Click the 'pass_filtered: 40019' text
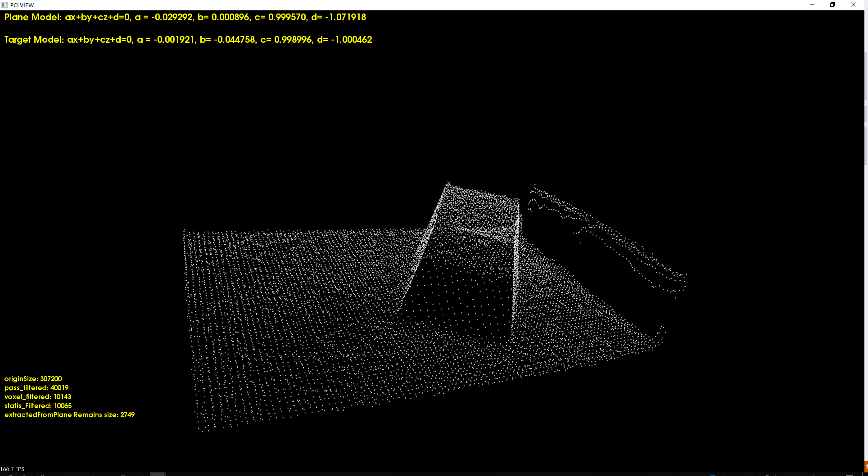This screenshot has height=476, width=868. tap(36, 388)
